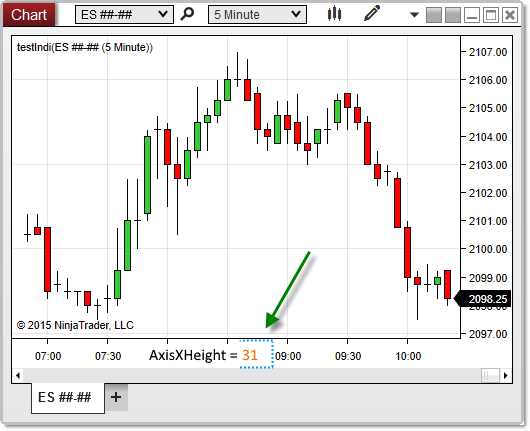
Task: Click the horizontal scrollbar thumb
Action: tap(490, 375)
